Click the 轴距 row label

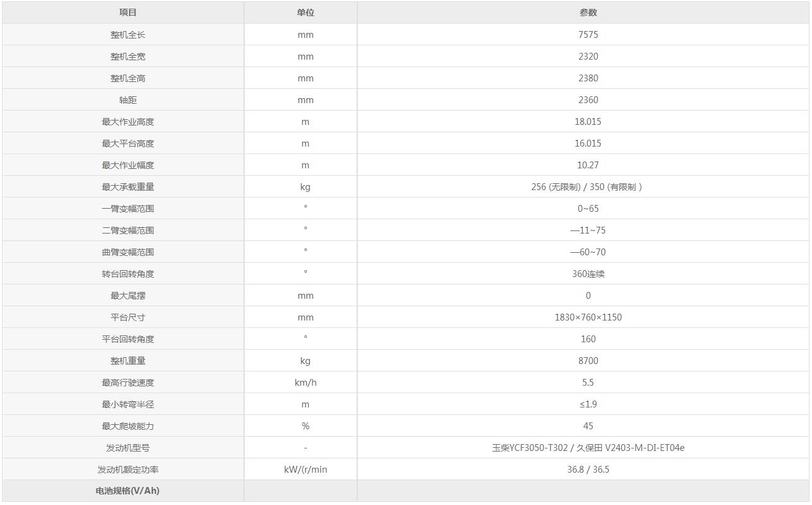click(128, 100)
